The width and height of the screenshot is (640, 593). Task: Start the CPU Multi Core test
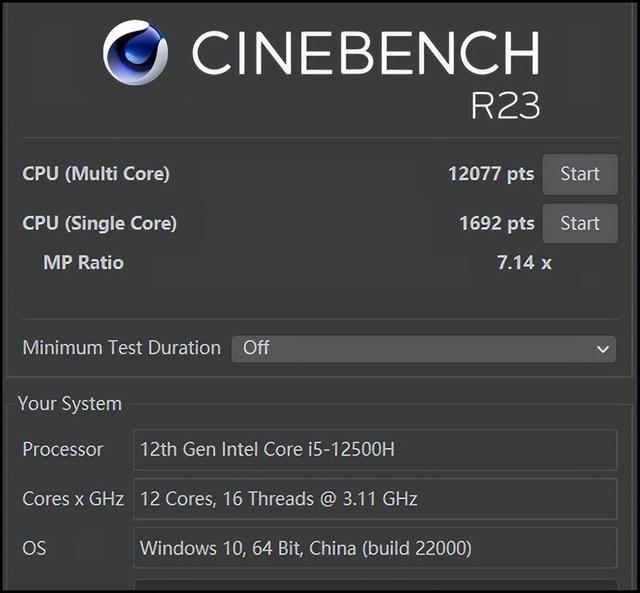(580, 174)
